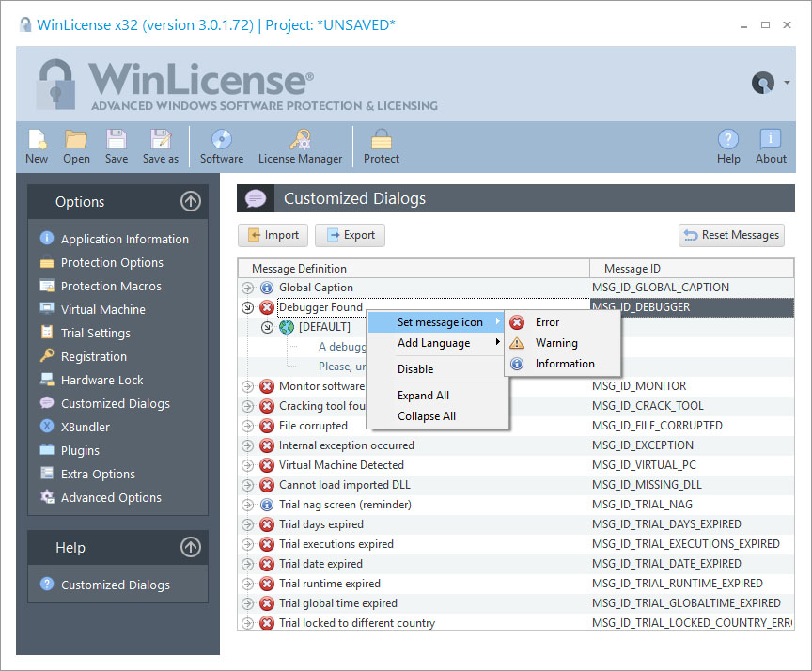Select Virtual Machine in the sidebar

pyautogui.click(x=103, y=309)
